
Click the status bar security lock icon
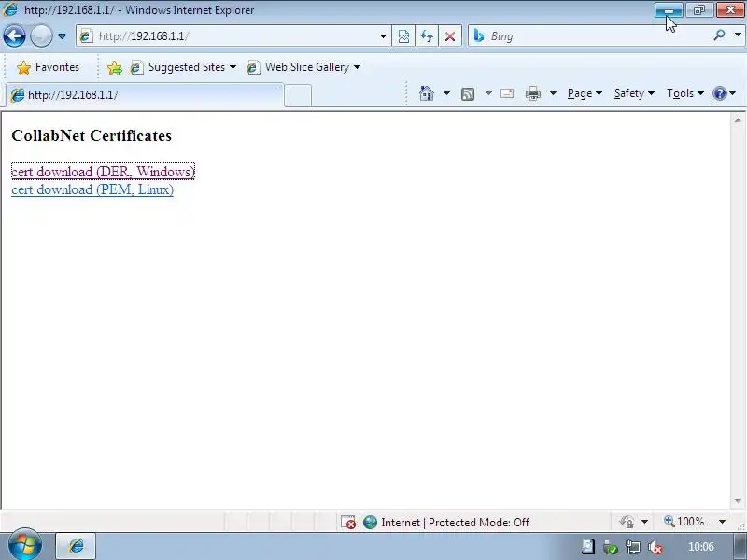click(627, 522)
